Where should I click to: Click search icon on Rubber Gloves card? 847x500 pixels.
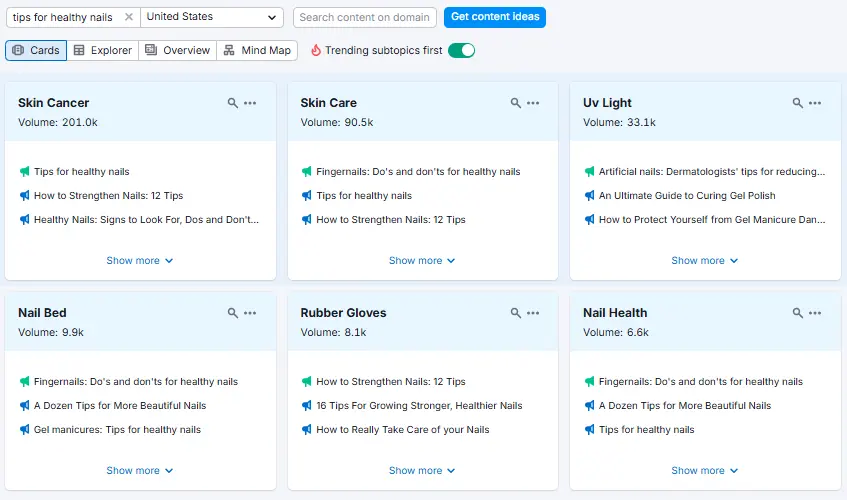tap(516, 313)
